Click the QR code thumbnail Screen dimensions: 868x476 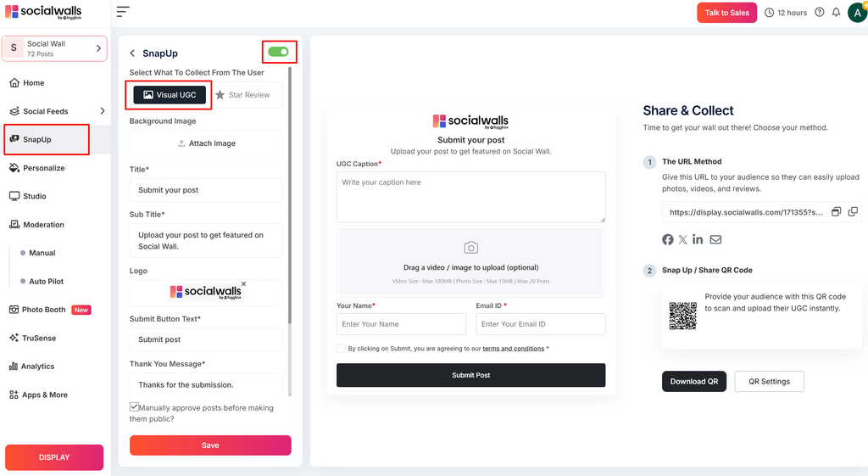(682, 316)
